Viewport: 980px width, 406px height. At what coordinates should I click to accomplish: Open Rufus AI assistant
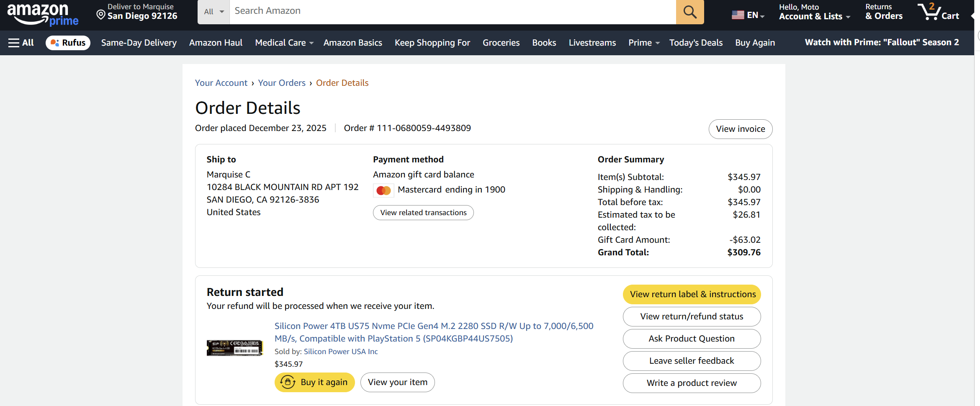click(x=68, y=43)
